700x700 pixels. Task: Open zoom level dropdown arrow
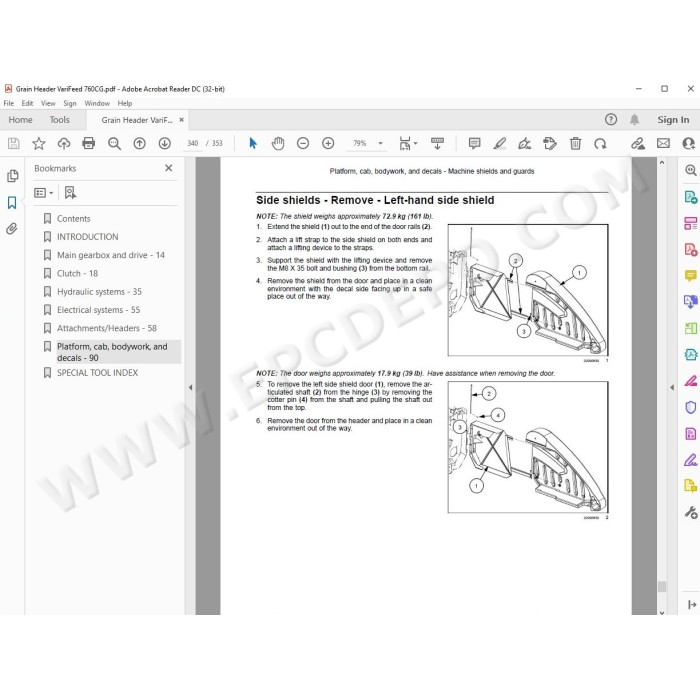pyautogui.click(x=380, y=143)
